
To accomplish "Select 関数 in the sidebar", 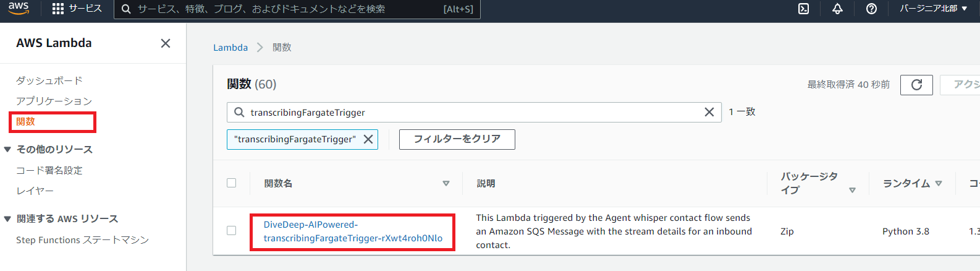I will tap(25, 122).
